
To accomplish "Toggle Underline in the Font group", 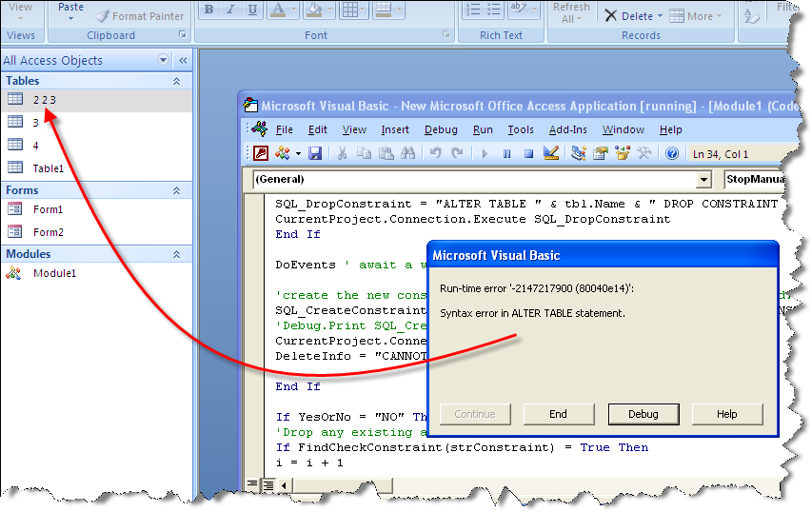I will coord(252,10).
